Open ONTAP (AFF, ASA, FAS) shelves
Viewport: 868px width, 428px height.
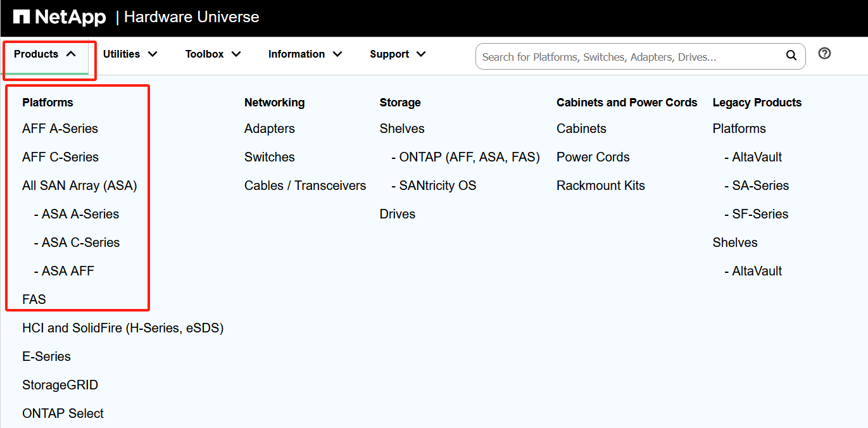pyautogui.click(x=469, y=157)
